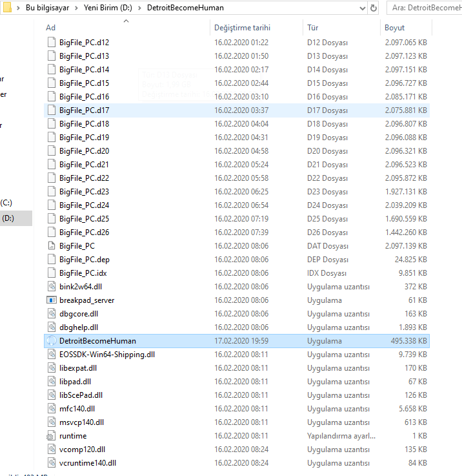Image resolution: width=462 pixels, height=476 pixels.
Task: Select file name BigFile_PC.d13
Action: point(84,56)
